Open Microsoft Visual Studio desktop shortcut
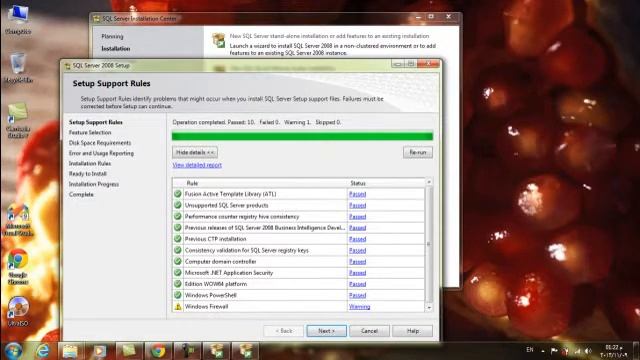640x360 pixels. point(18,219)
